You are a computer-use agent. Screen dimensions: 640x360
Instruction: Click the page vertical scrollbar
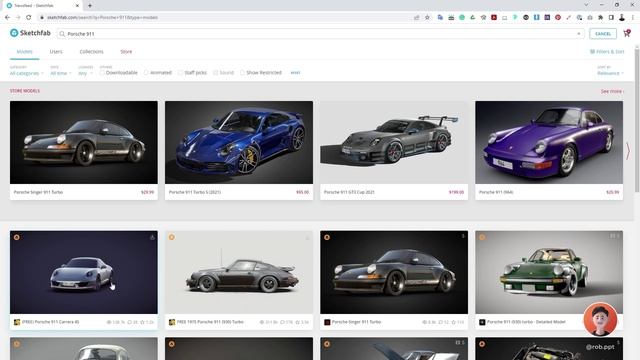point(637,120)
